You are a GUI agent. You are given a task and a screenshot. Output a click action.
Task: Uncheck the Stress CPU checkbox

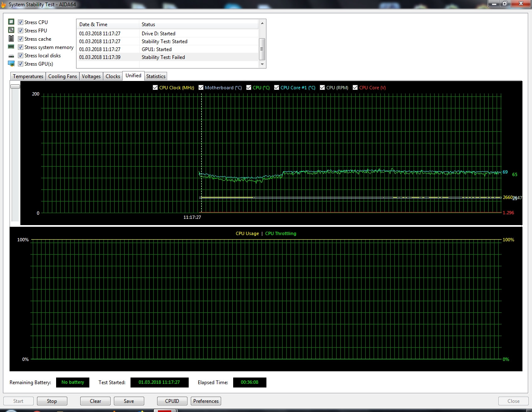(20, 22)
